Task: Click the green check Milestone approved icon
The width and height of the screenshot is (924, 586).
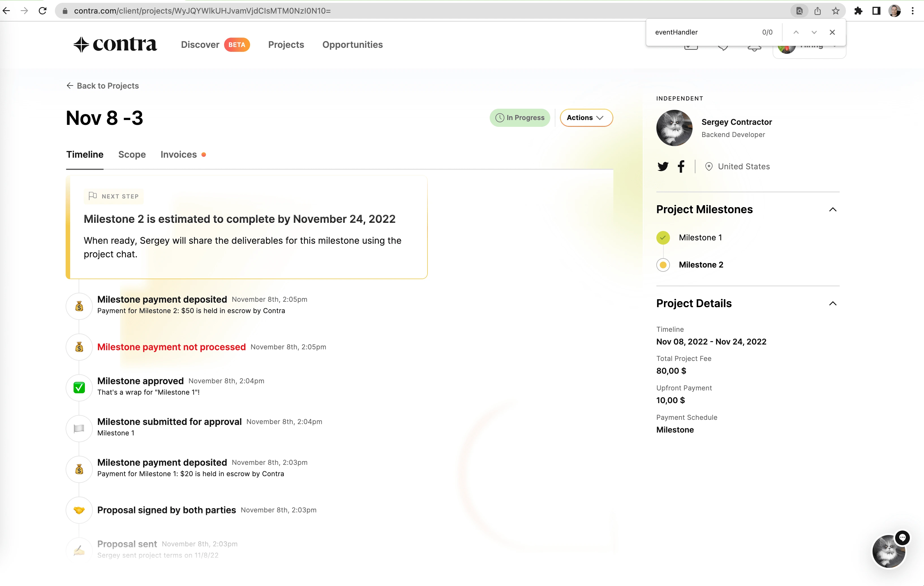Action: coord(79,388)
